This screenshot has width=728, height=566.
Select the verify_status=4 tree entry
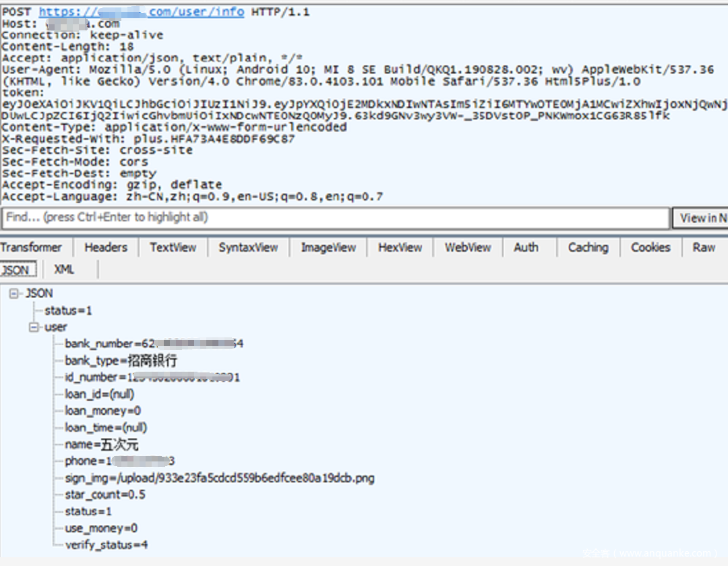pos(106,545)
